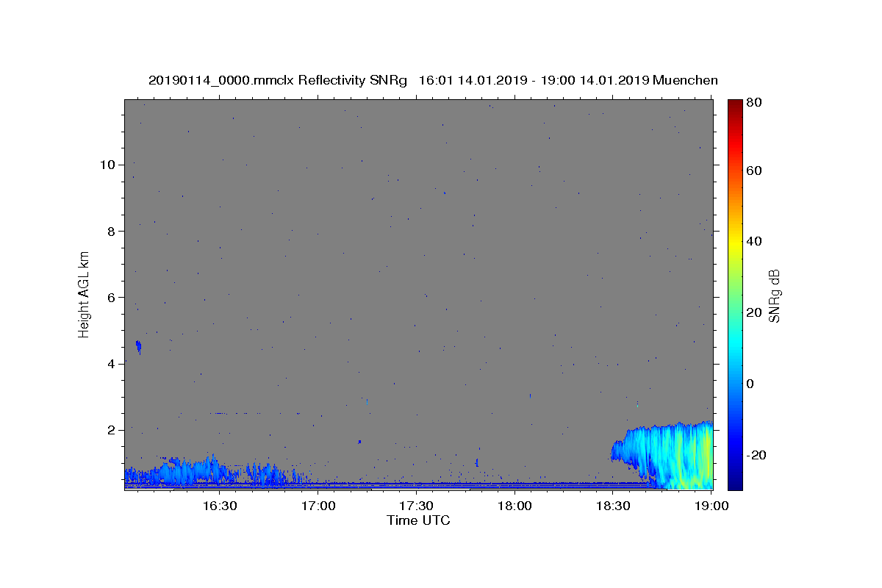Screen dimensions: 882x588
Task: Click the colorbar value 80
Action: (753, 103)
